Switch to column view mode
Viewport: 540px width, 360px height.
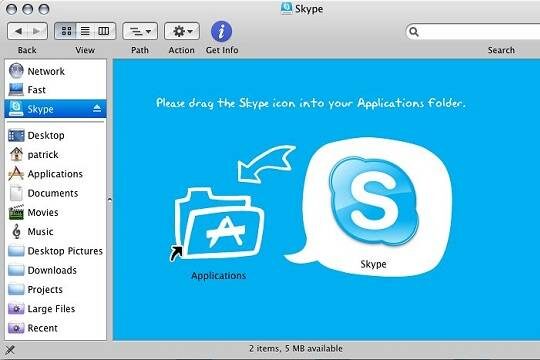tap(104, 31)
